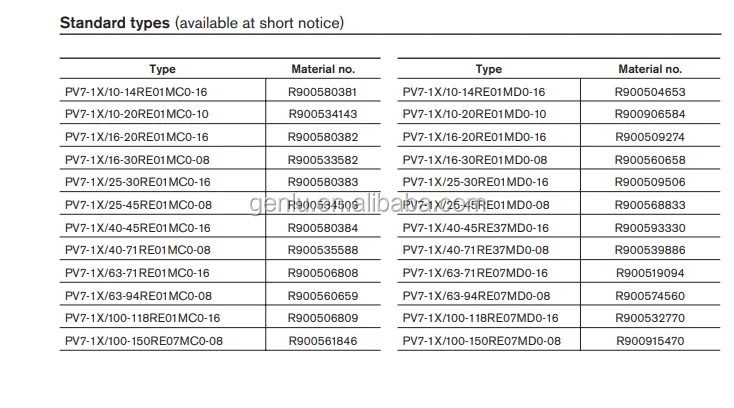
Task: Select the PV7-1X/63-71RE01MC0-16 type cell
Action: coord(136,273)
